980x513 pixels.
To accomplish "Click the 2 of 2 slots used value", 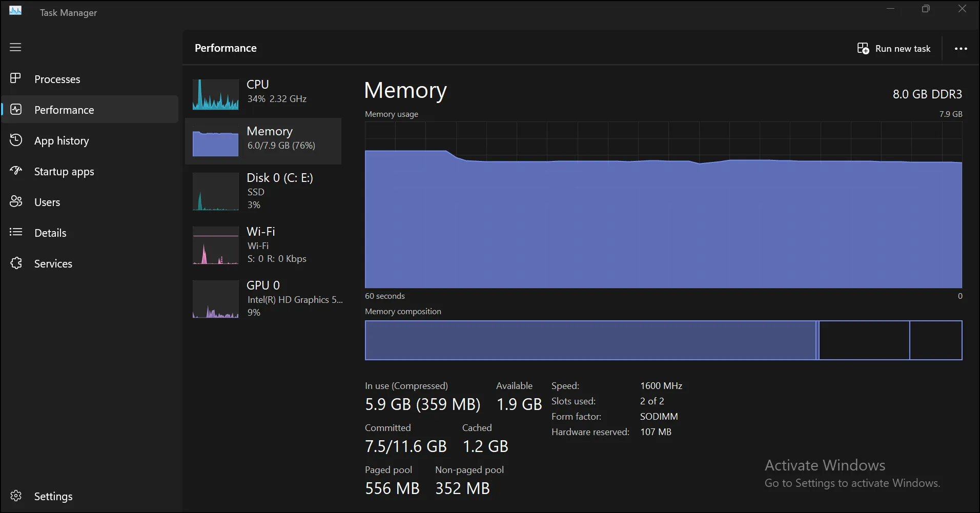I will click(652, 401).
